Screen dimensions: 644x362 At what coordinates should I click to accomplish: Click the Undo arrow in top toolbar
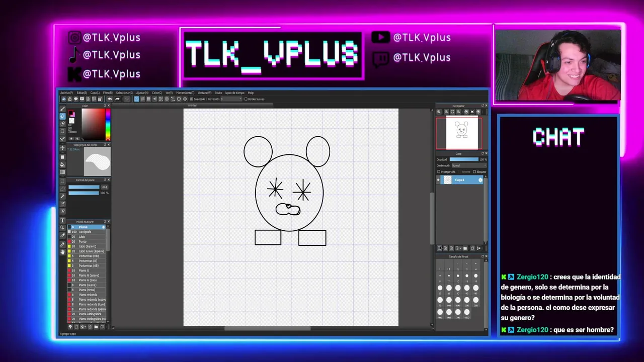click(110, 99)
